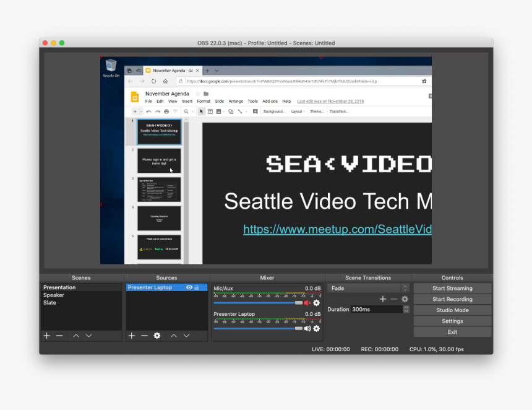The height and width of the screenshot is (410, 532).
Task: Click the undo icon in Google Slides
Action: tap(148, 111)
